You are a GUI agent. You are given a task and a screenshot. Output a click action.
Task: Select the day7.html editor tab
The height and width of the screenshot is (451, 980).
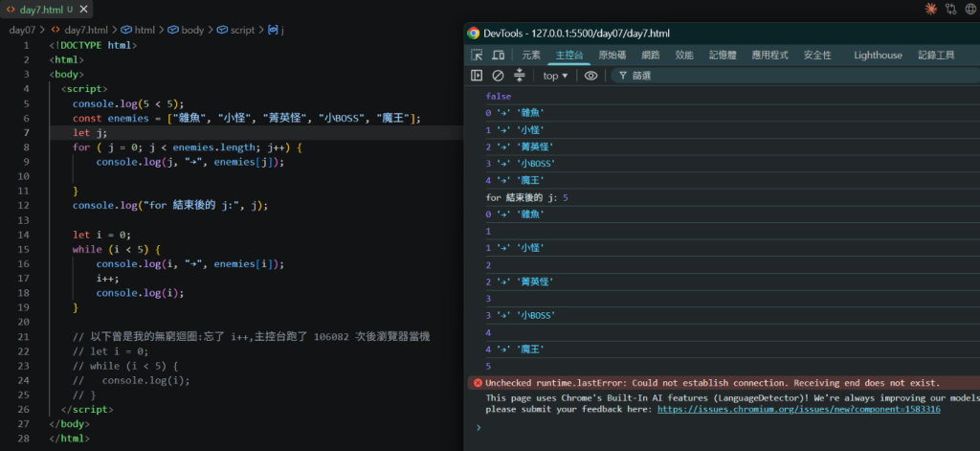point(47,10)
